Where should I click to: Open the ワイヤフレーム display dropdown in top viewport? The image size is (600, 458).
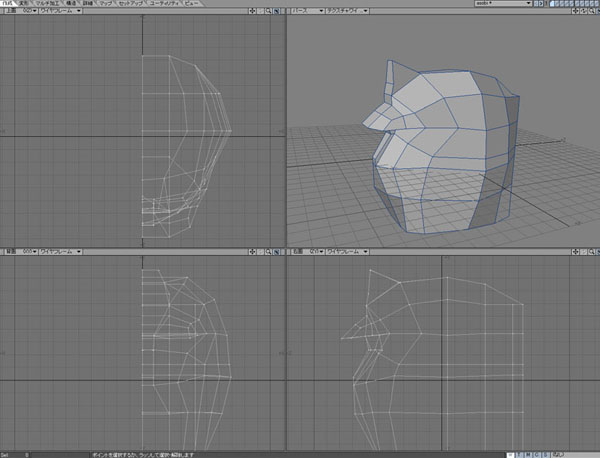point(58,12)
